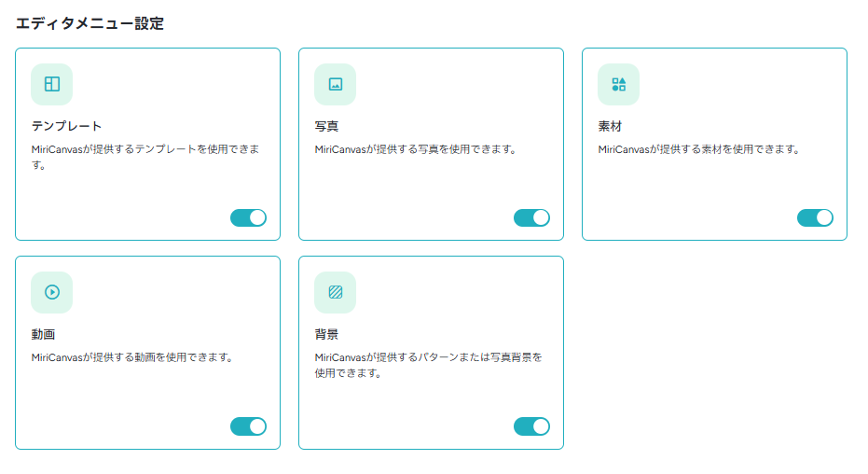Viewport: 868px width, 474px height.
Task: Disable the 背景 toggle switch
Action: click(x=532, y=426)
